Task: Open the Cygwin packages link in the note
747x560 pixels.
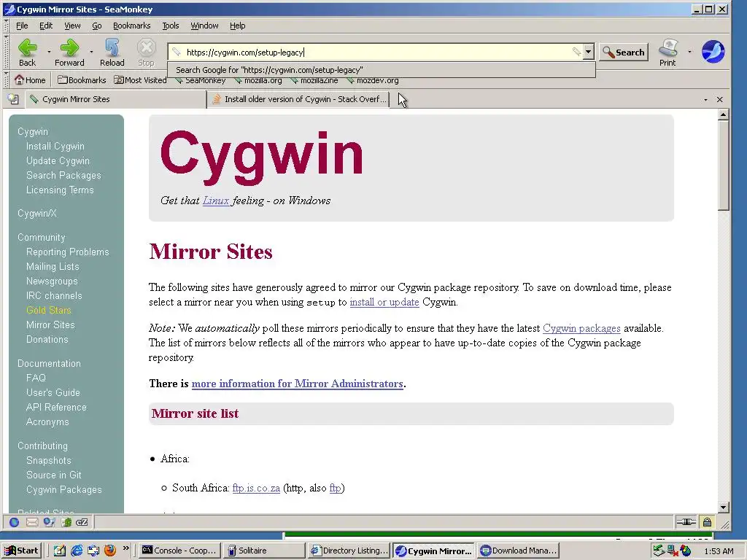Action: pos(581,328)
